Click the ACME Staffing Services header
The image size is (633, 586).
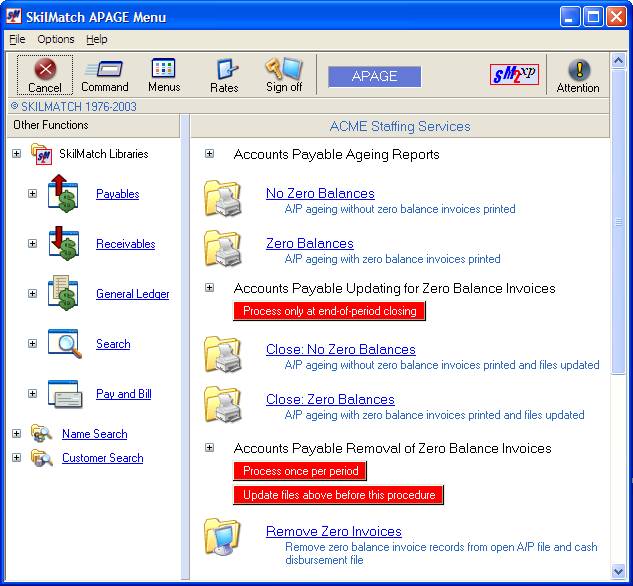[400, 126]
